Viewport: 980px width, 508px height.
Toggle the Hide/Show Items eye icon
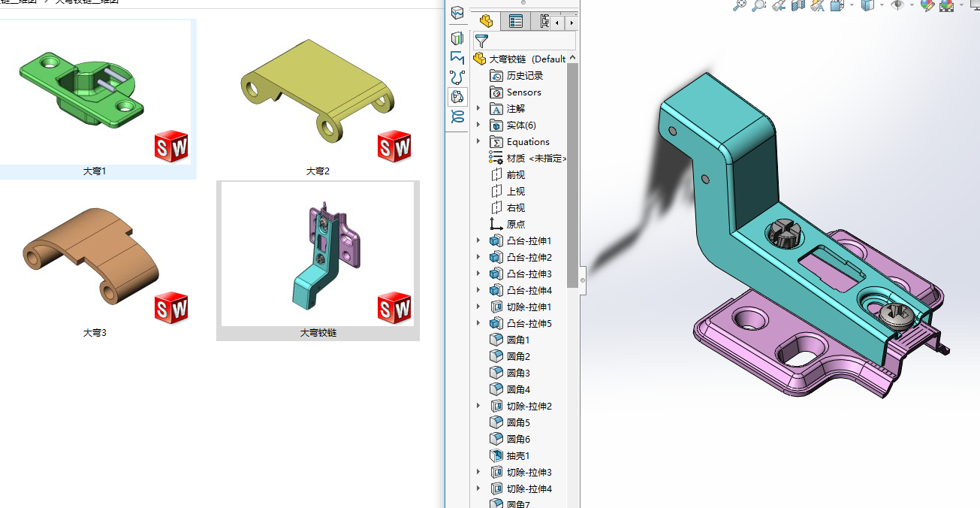[897, 5]
